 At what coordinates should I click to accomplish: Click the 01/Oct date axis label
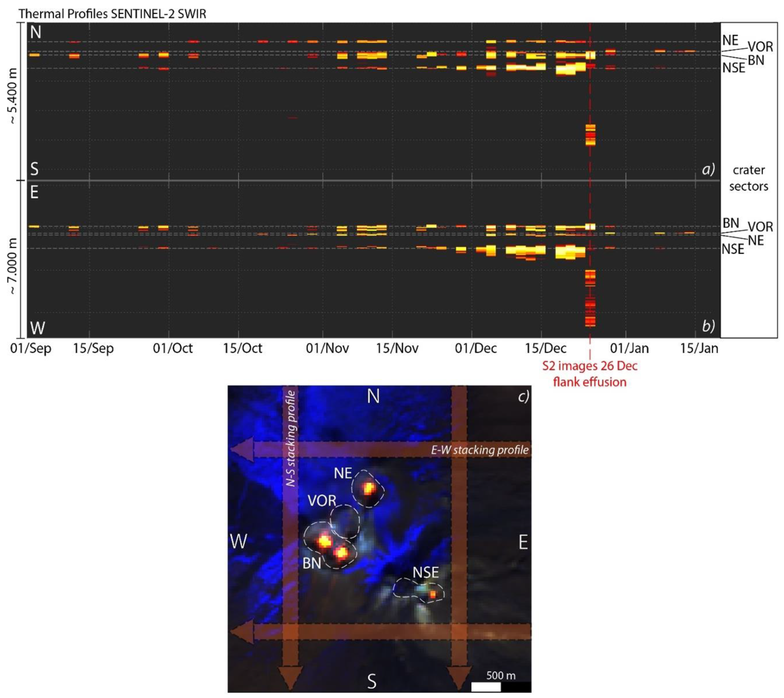[173, 348]
